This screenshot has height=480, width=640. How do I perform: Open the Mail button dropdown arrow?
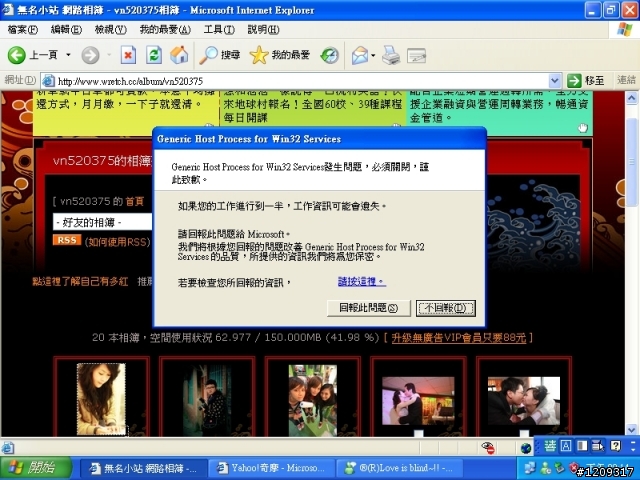pos(373,55)
